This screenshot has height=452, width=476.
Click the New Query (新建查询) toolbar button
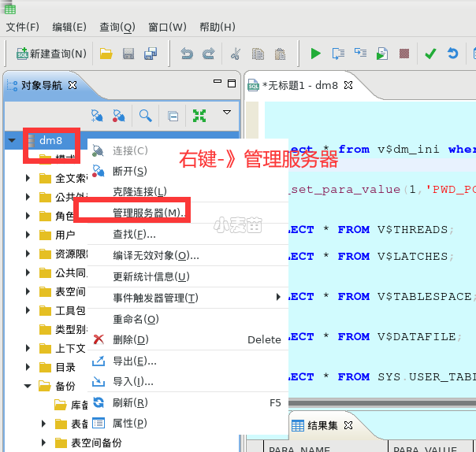pyautogui.click(x=51, y=54)
